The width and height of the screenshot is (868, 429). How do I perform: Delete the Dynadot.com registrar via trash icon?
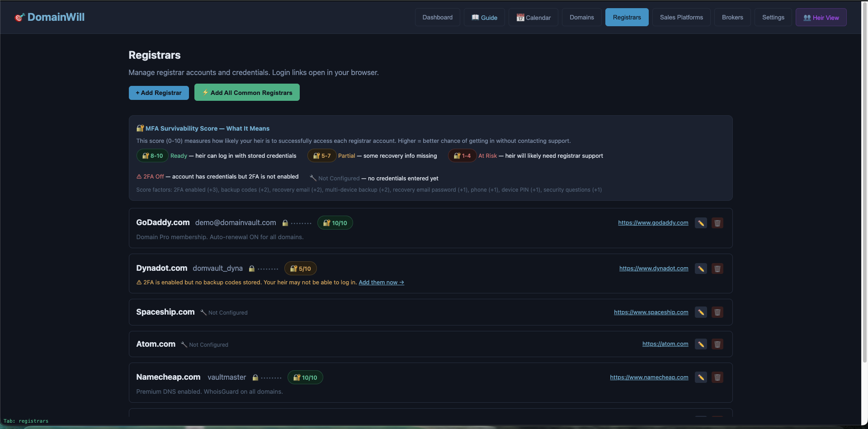coord(717,268)
